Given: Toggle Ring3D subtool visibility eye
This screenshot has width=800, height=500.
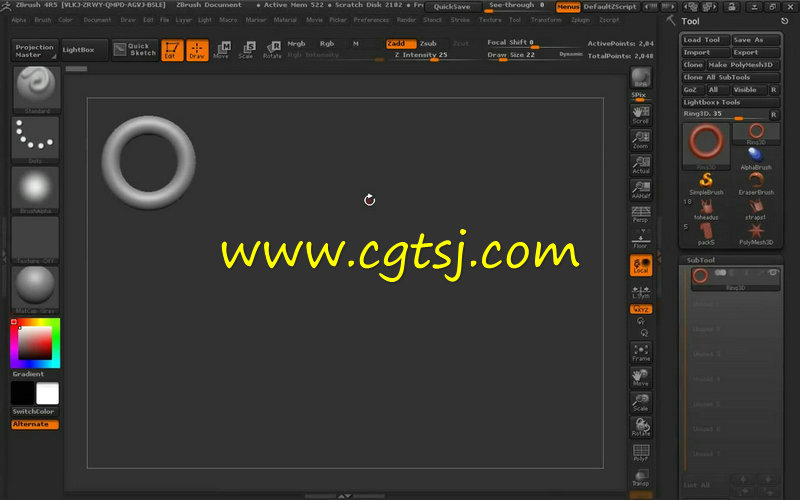Looking at the screenshot, I should click(773, 273).
